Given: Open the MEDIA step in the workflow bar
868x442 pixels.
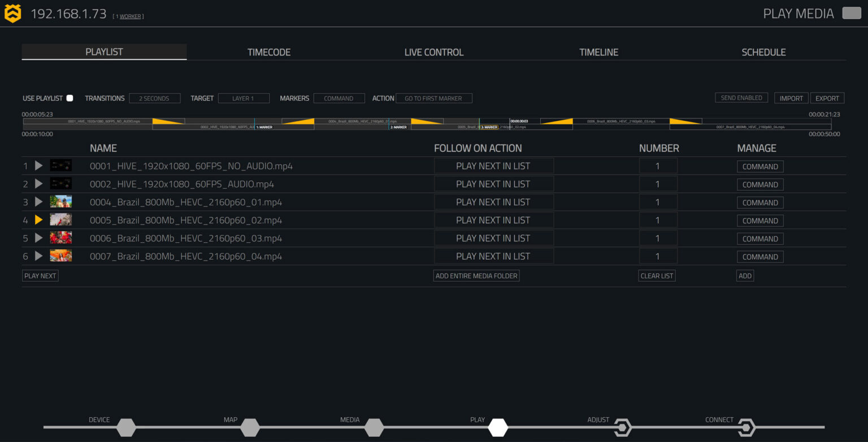Looking at the screenshot, I should (374, 427).
